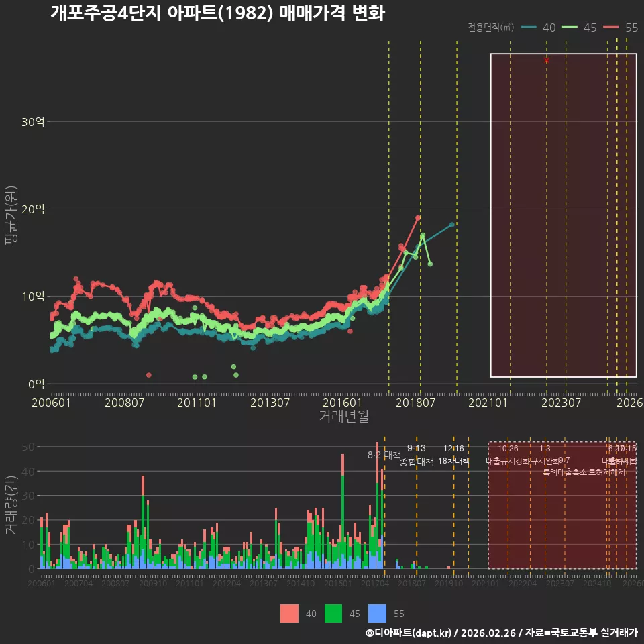Select the red line swatch for 55㎡ in top legend
Image resolution: width=644 pixels, height=644 pixels.
(x=610, y=28)
